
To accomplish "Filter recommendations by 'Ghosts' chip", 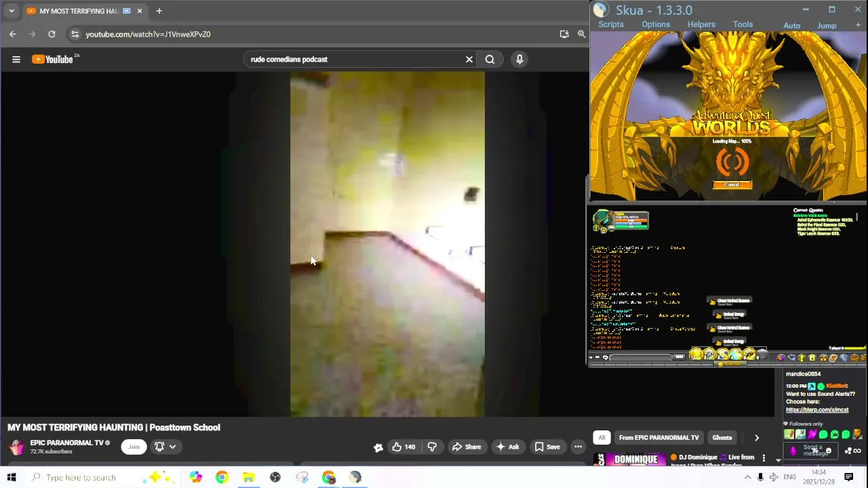I will pos(722,438).
